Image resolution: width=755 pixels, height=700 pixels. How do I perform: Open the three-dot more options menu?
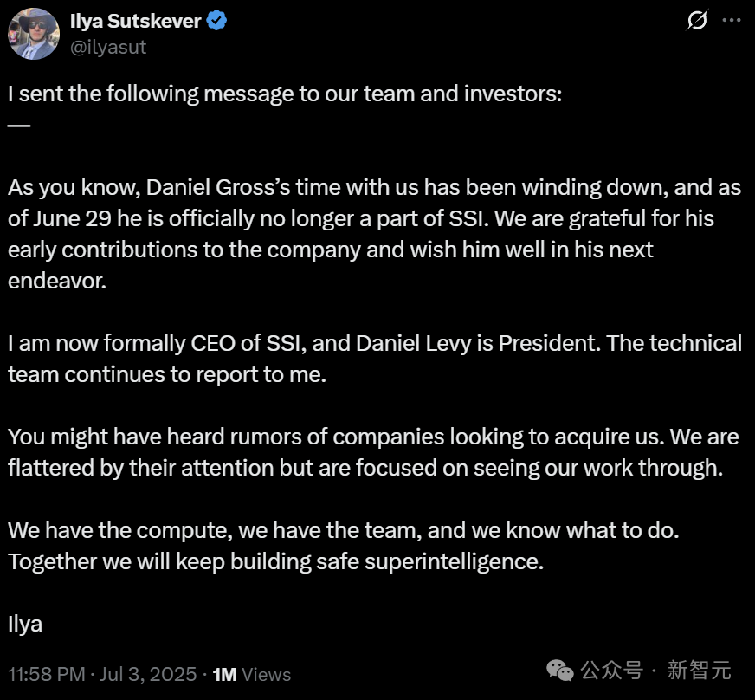(732, 21)
